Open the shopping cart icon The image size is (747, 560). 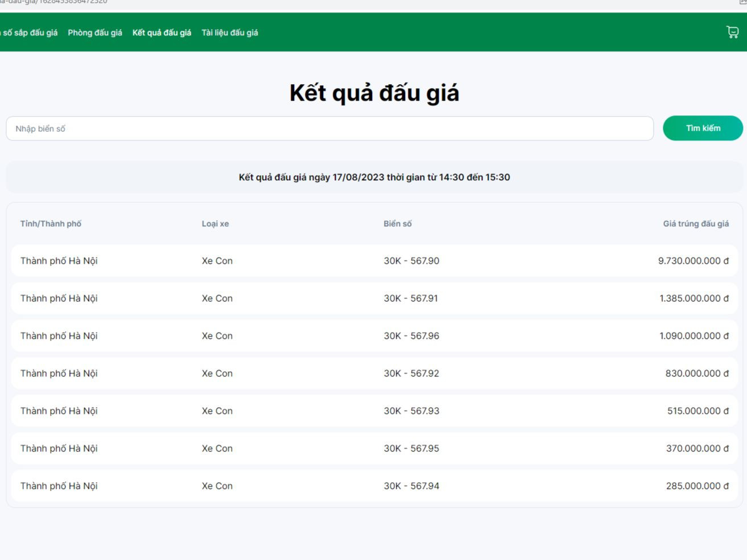(732, 32)
